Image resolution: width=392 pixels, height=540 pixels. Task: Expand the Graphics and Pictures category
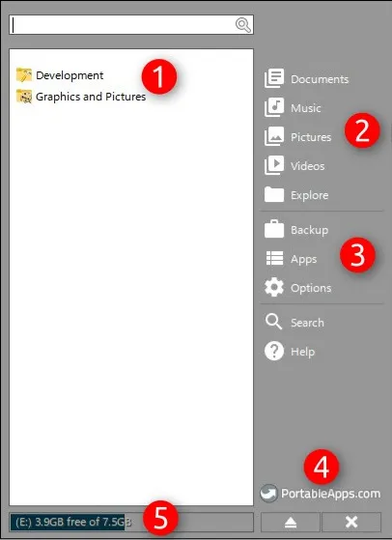81,97
